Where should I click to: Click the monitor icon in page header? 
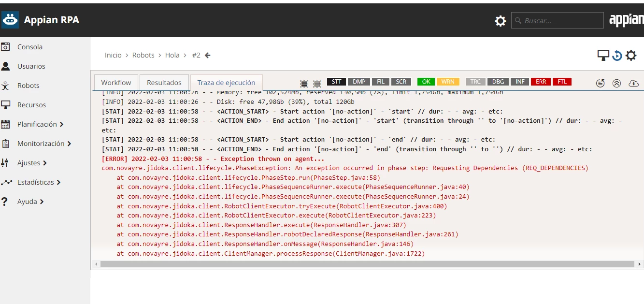(x=603, y=55)
